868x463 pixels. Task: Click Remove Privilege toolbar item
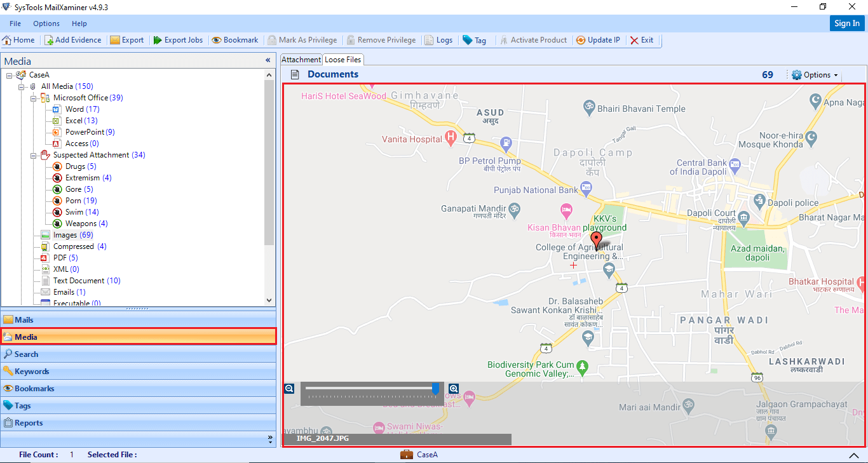[x=381, y=40]
